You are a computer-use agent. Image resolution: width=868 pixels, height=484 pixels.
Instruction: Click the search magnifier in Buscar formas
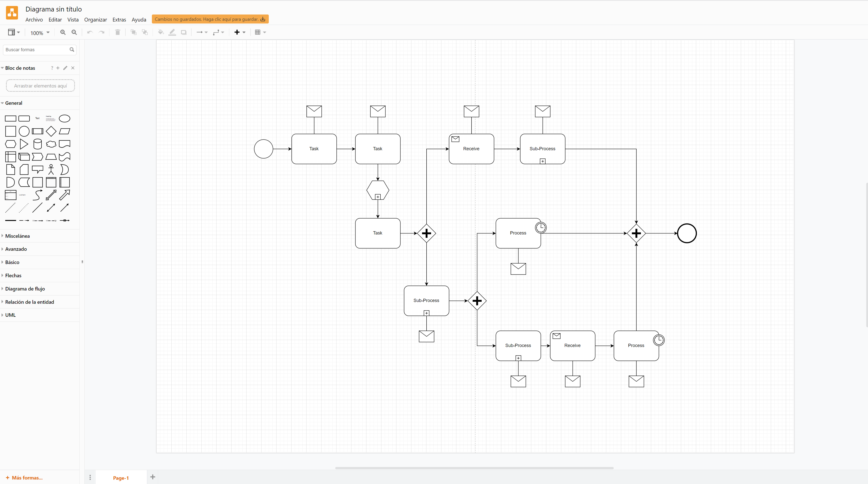click(72, 49)
